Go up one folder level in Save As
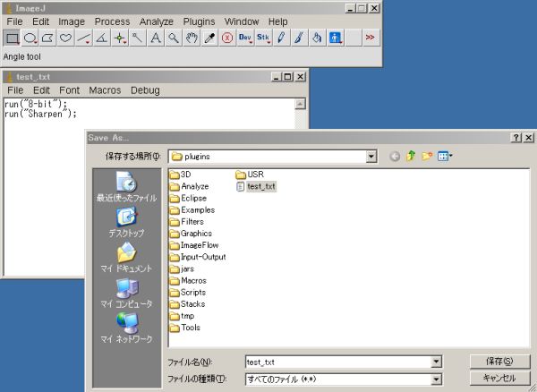Image resolution: width=537 pixels, height=392 pixels. 411,156
